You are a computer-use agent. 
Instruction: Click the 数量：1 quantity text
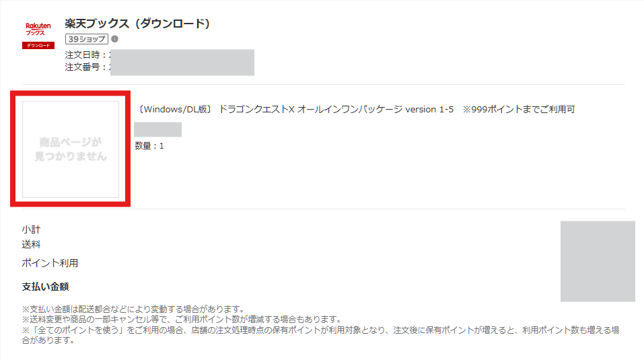point(149,146)
